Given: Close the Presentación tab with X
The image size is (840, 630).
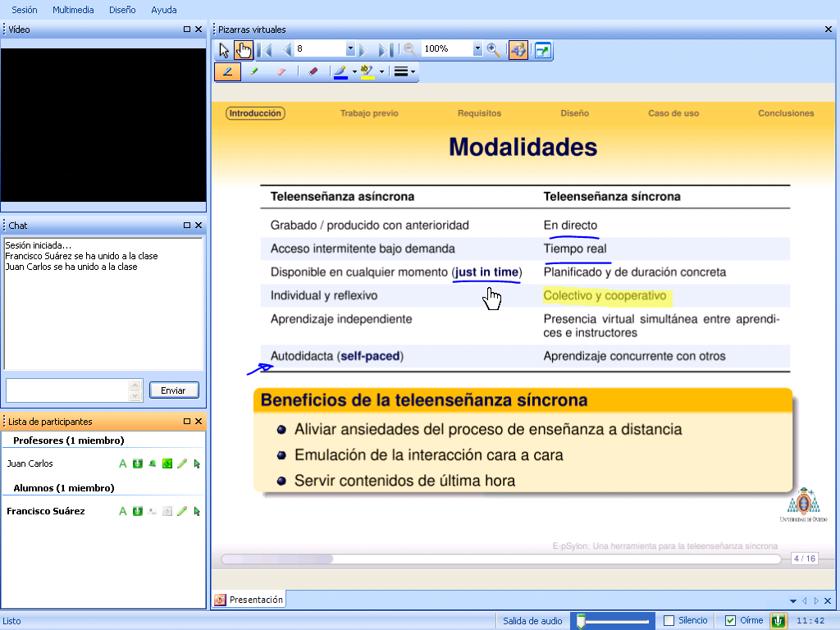Looking at the screenshot, I should [x=828, y=600].
